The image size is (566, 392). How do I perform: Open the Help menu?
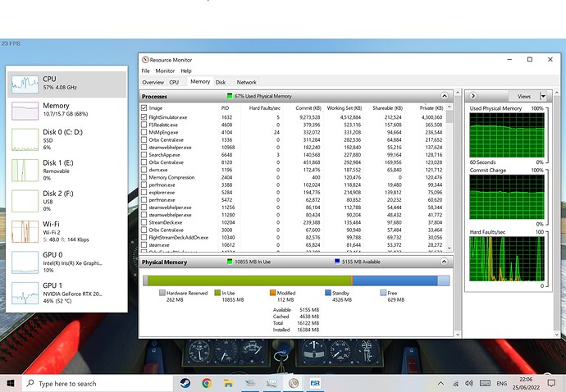tap(186, 71)
